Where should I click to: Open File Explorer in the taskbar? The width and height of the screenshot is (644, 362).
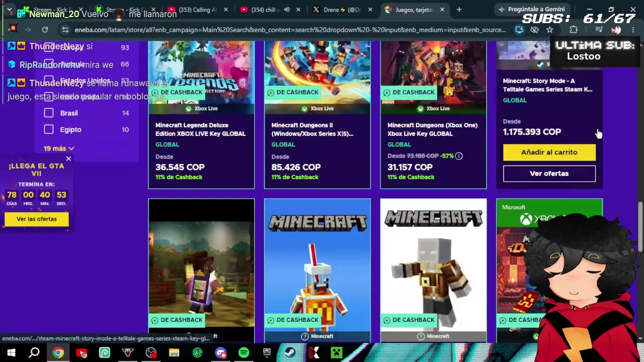(x=174, y=353)
